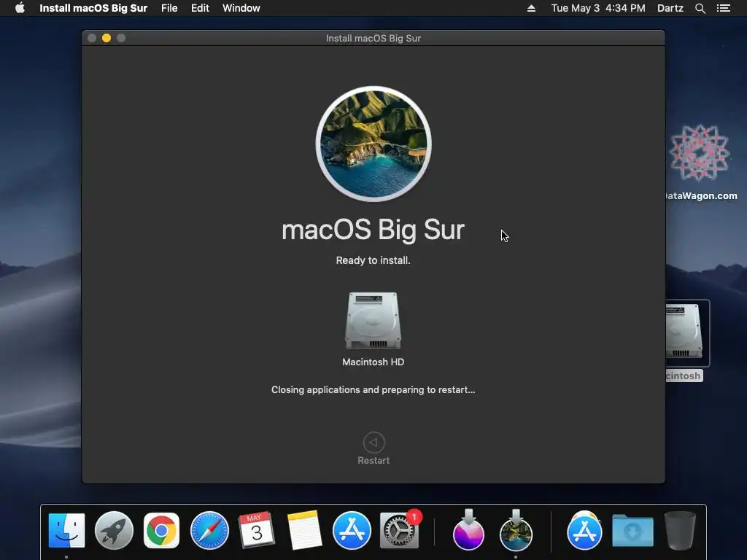Click the date and time in the menu bar
This screenshot has width=747, height=560.
[598, 8]
